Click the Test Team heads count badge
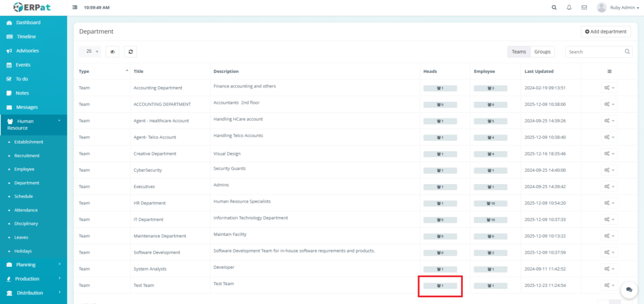This screenshot has width=644, height=304. click(440, 286)
